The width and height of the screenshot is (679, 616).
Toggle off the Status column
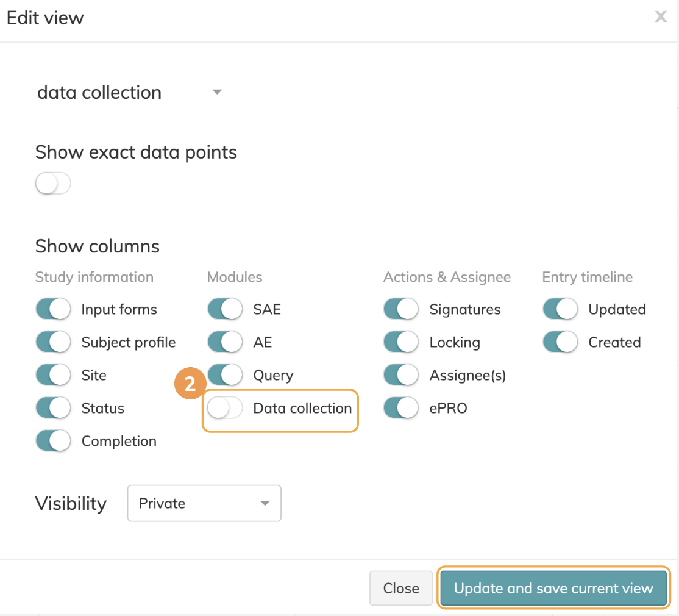[53, 408]
